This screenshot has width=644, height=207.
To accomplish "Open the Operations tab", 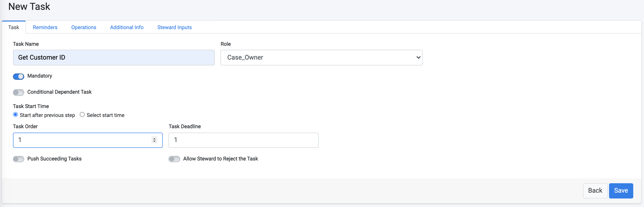I will pos(84,27).
